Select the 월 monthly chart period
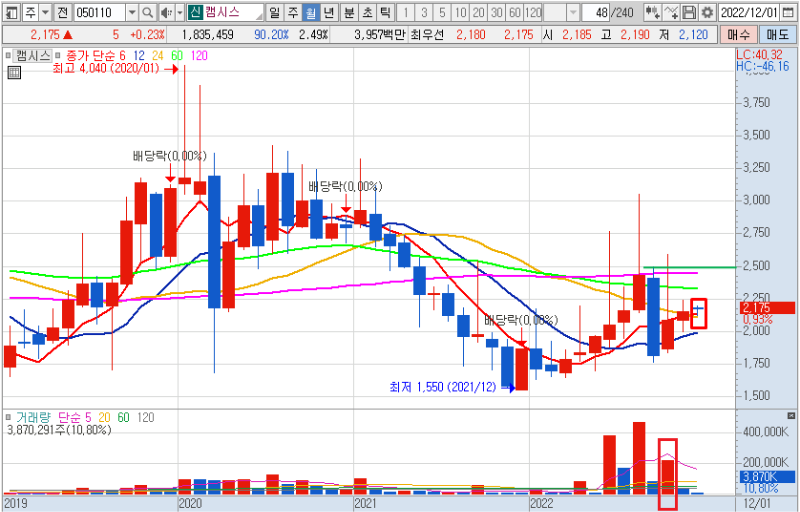 coord(311,12)
